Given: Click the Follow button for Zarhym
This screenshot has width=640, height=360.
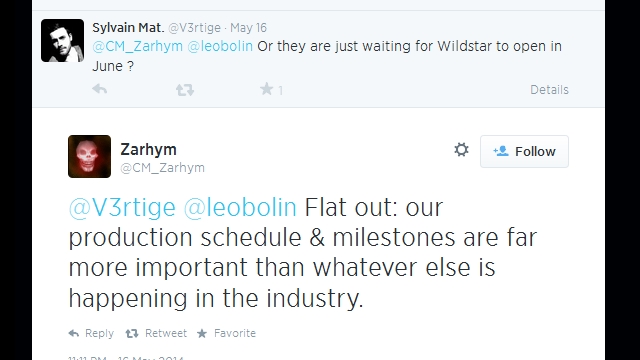Looking at the screenshot, I should 524,151.
